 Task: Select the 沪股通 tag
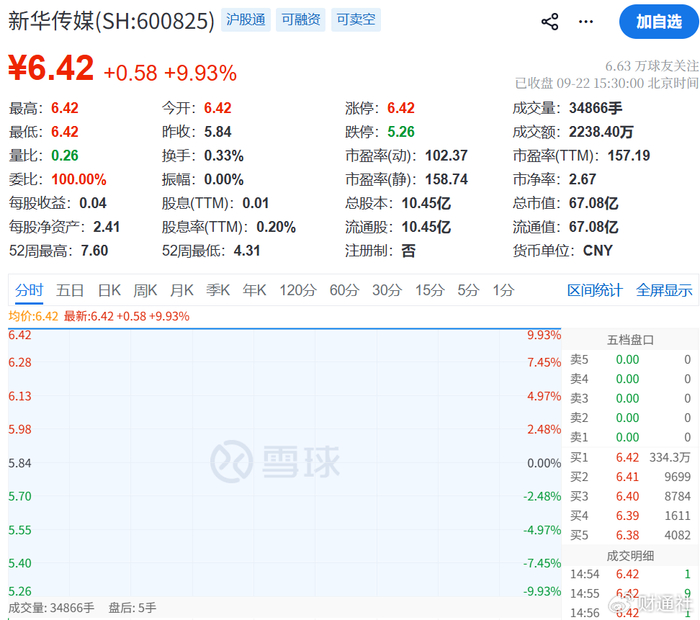246,20
